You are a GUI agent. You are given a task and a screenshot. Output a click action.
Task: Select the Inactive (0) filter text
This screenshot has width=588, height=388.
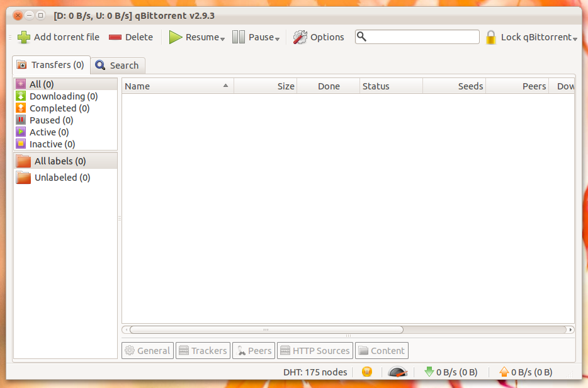tap(52, 144)
